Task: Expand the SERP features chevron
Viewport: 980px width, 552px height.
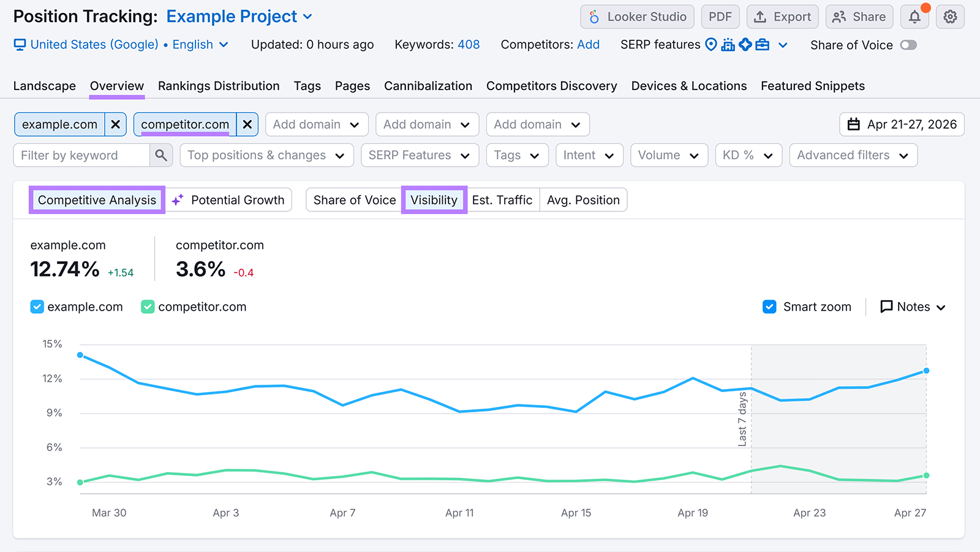Action: click(x=783, y=45)
